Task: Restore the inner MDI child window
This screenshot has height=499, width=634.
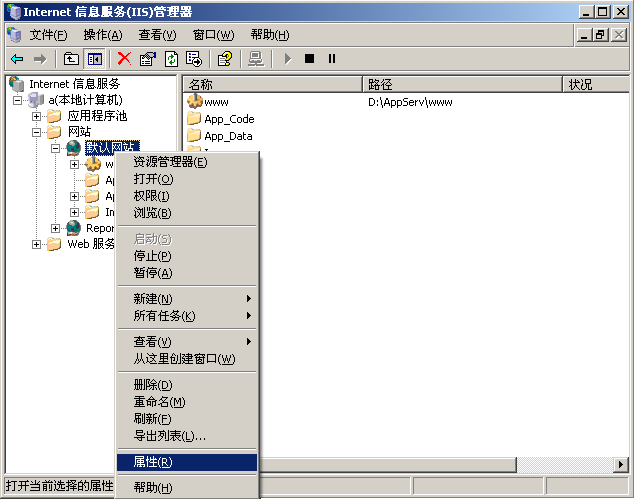Action: [600, 35]
